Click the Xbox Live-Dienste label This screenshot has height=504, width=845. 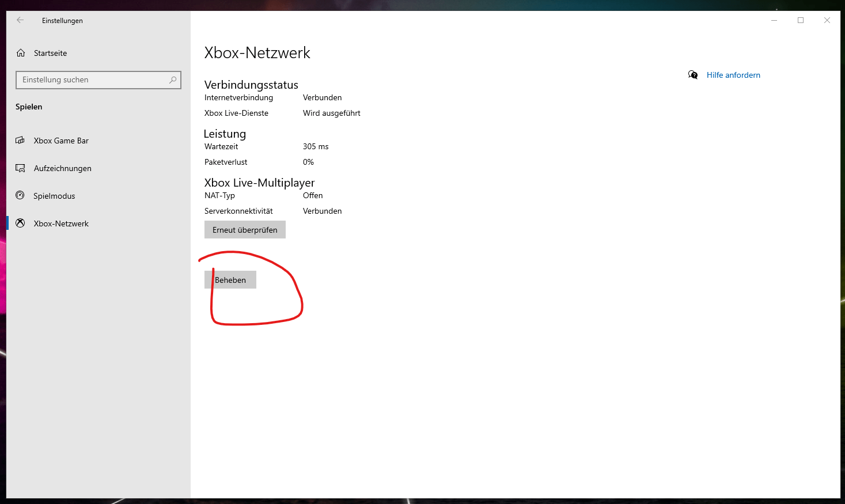click(x=236, y=113)
